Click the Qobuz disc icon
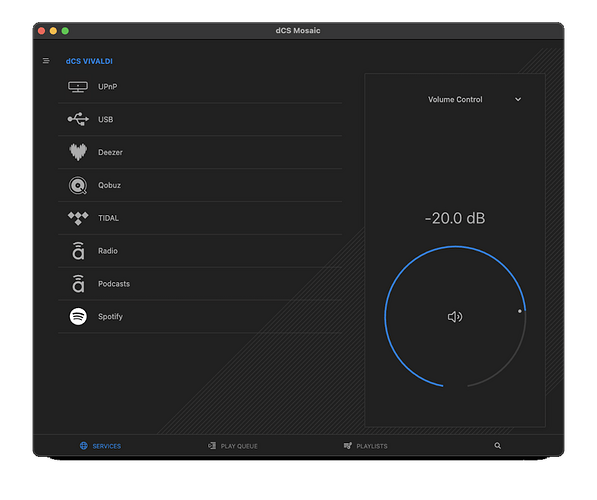597x500 pixels. pyautogui.click(x=78, y=185)
